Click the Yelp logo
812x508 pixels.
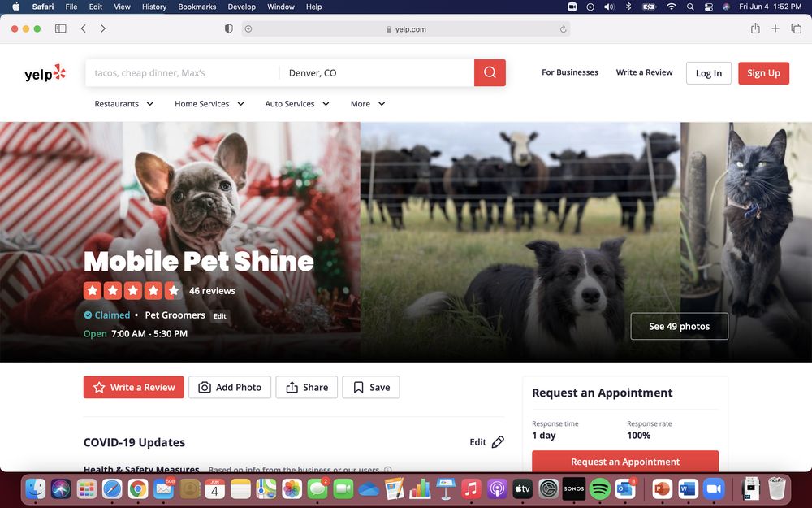45,74
